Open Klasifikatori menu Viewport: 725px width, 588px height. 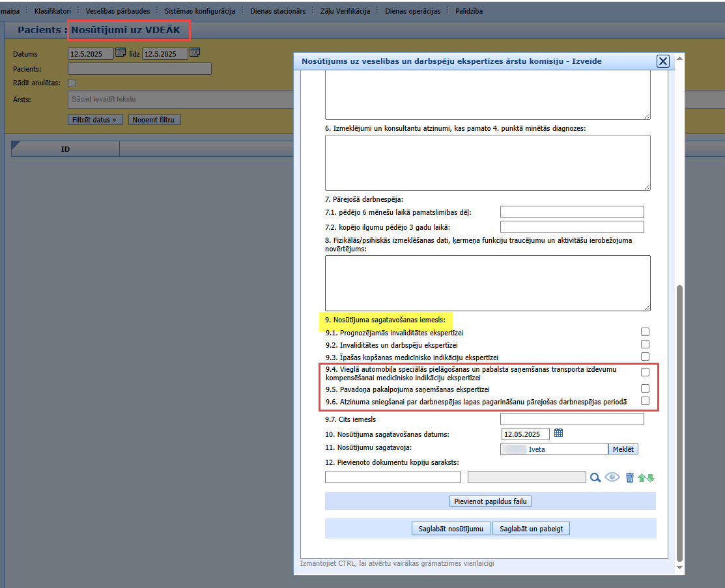pos(53,11)
